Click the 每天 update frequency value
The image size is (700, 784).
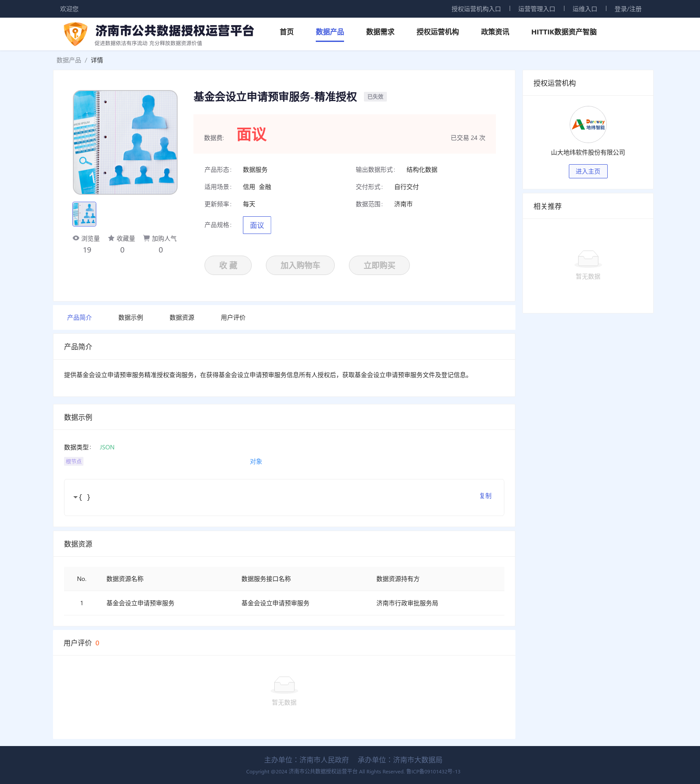coord(249,204)
